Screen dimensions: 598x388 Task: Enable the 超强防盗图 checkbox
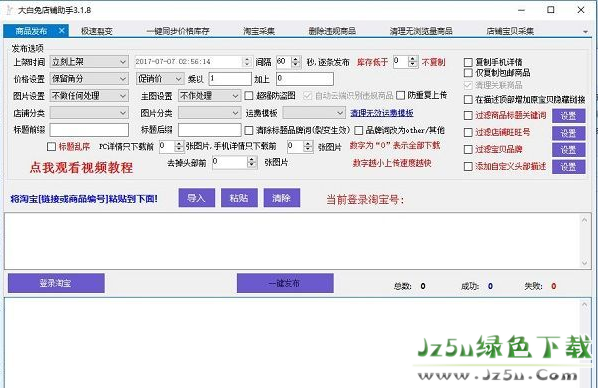coord(249,96)
